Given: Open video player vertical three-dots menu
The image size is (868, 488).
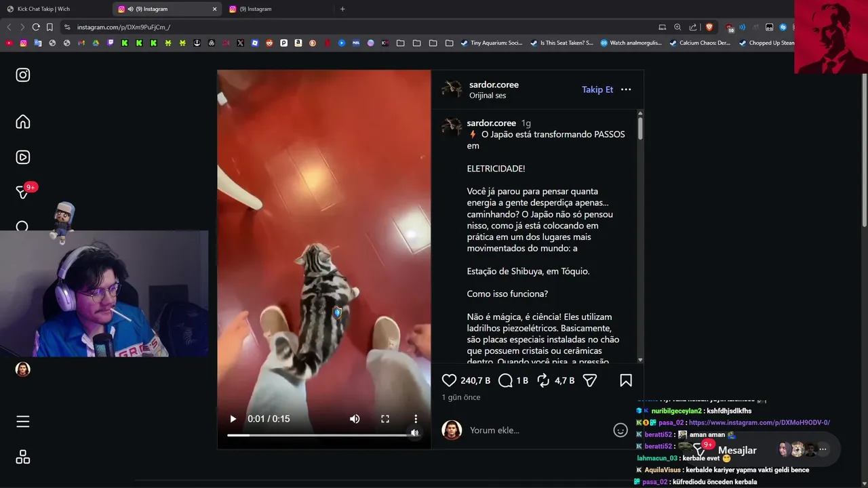Looking at the screenshot, I should tap(416, 419).
